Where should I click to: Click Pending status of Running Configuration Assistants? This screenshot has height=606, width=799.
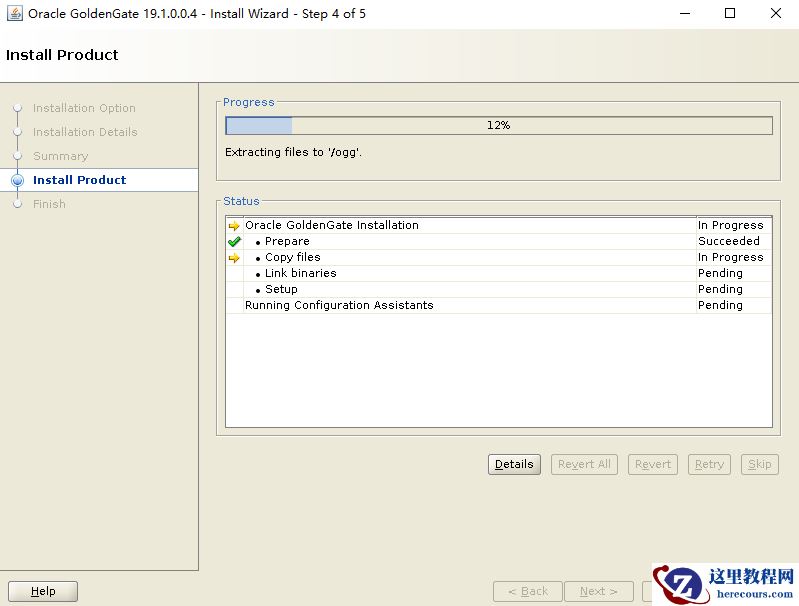tap(720, 305)
